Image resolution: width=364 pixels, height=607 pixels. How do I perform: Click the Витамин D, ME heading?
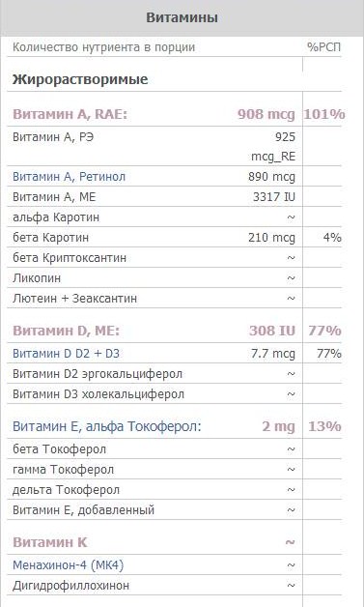(x=67, y=331)
